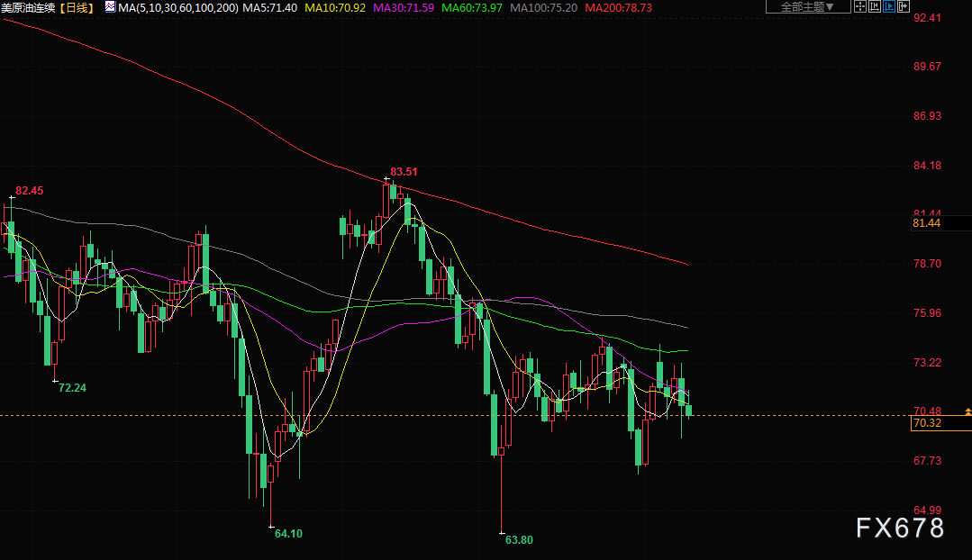Open MA(5,10,30,60,100,200) indicator settings
This screenshot has width=972, height=560.
(x=178, y=7)
